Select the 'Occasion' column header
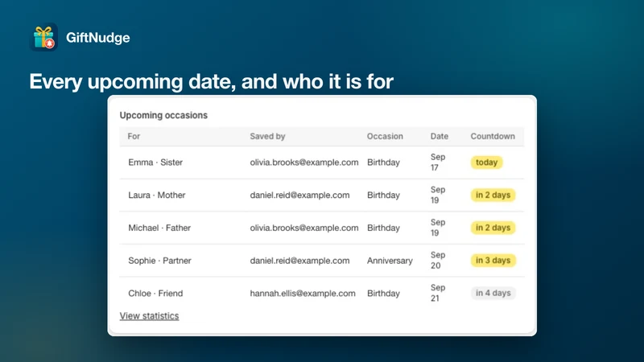The height and width of the screenshot is (362, 644). [x=385, y=136]
